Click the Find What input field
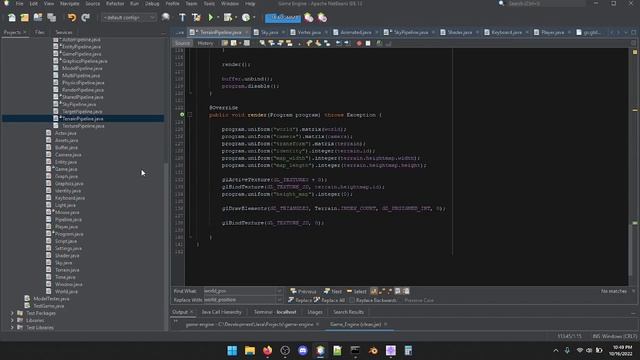 click(x=240, y=291)
